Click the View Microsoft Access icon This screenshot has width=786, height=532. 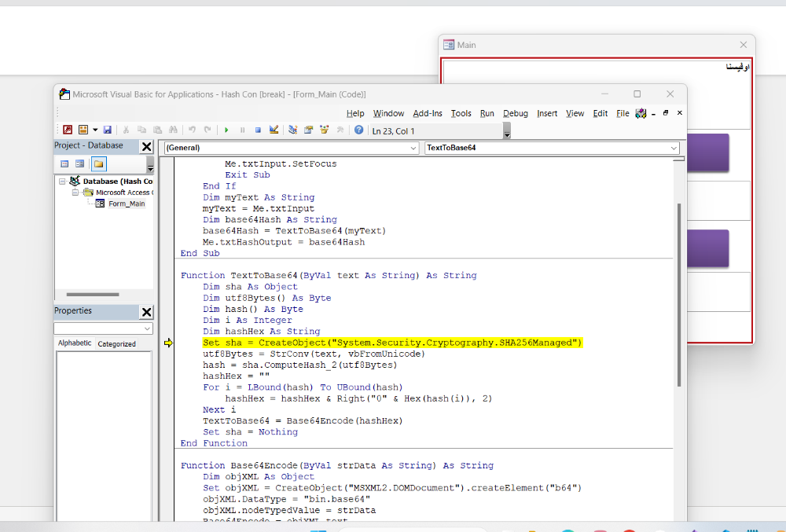(68, 130)
